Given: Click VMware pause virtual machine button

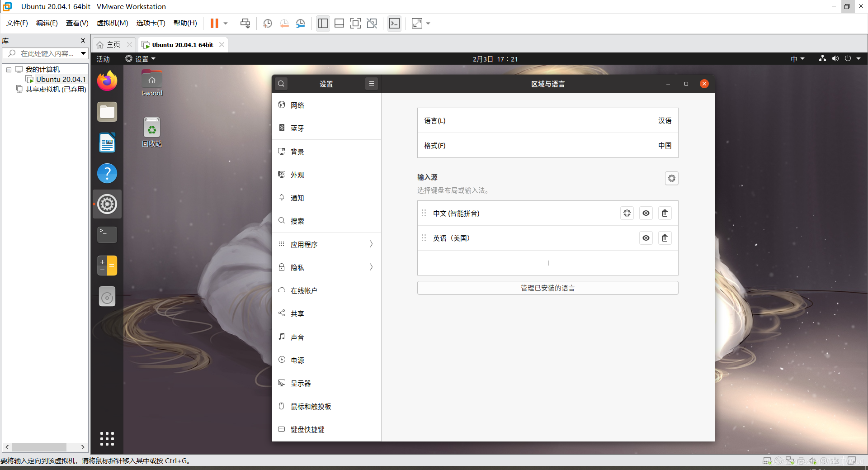Looking at the screenshot, I should pyautogui.click(x=214, y=23).
